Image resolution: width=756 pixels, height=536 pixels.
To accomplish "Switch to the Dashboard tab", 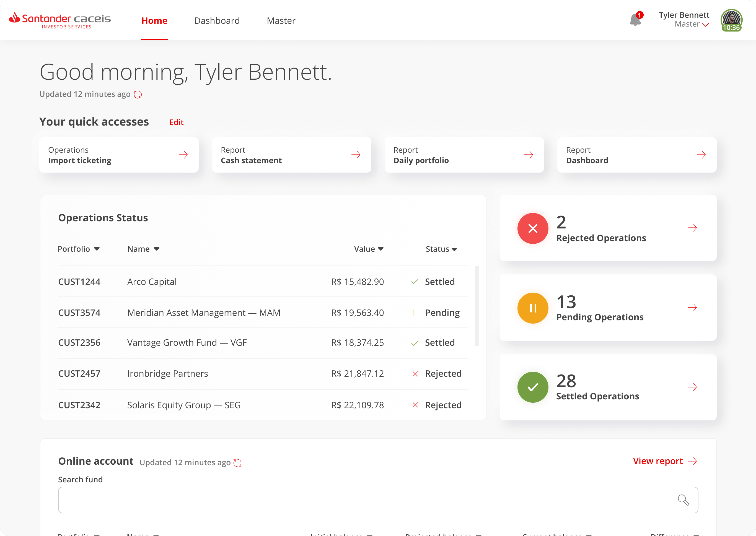I will (217, 20).
